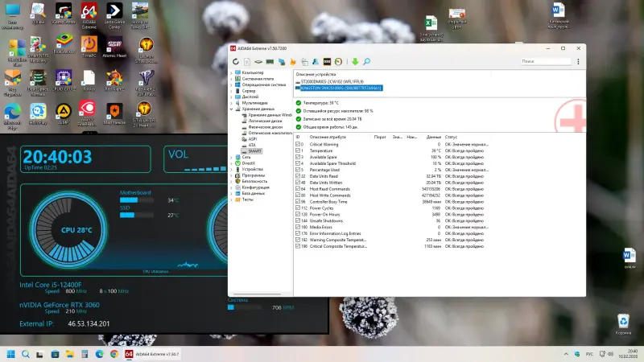
Task: Open AIDA64 Extreme desktop shortcut
Action: click(89, 16)
